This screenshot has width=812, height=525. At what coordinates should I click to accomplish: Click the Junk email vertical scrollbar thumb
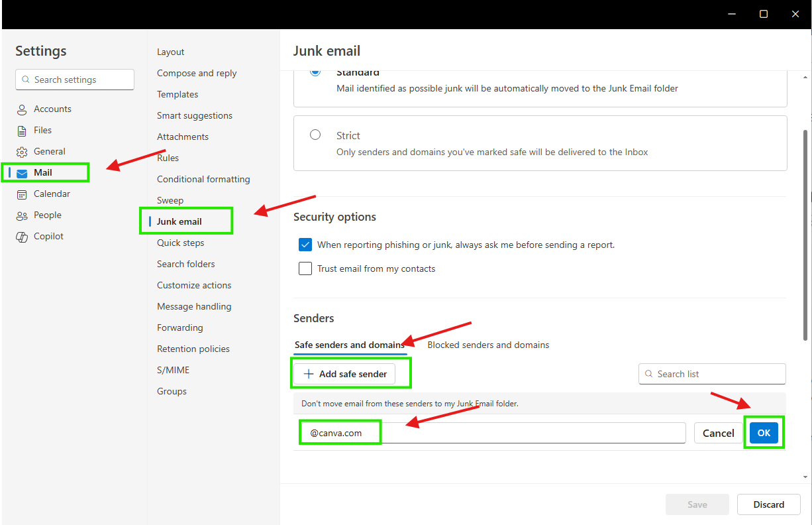pyautogui.click(x=805, y=235)
